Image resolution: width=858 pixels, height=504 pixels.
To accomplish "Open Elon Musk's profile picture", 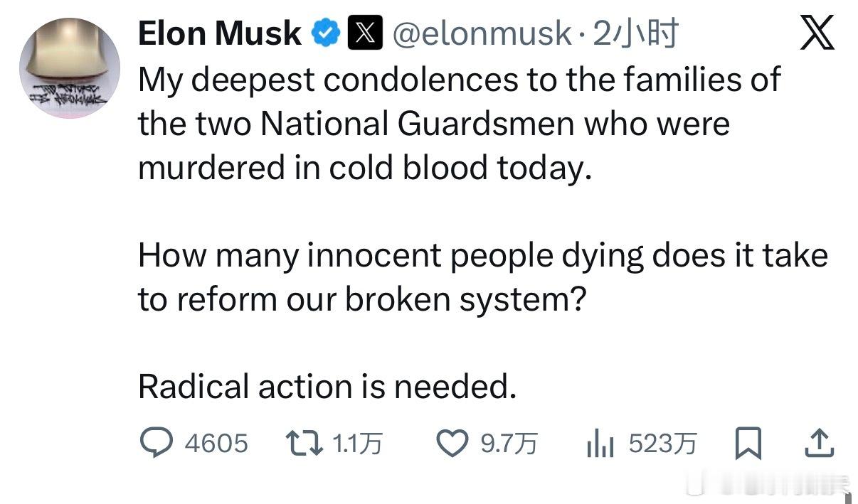I will click(69, 68).
